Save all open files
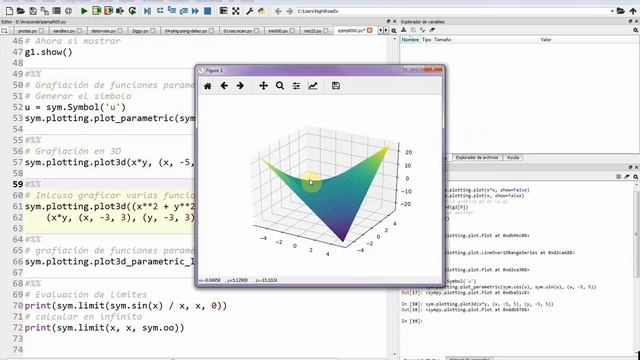 (x=44, y=11)
